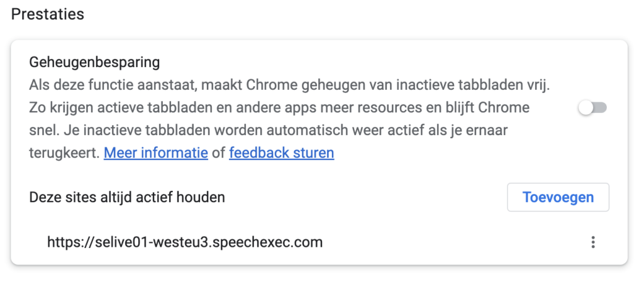Click the Toevoegen button
The image size is (644, 282).
558,197
